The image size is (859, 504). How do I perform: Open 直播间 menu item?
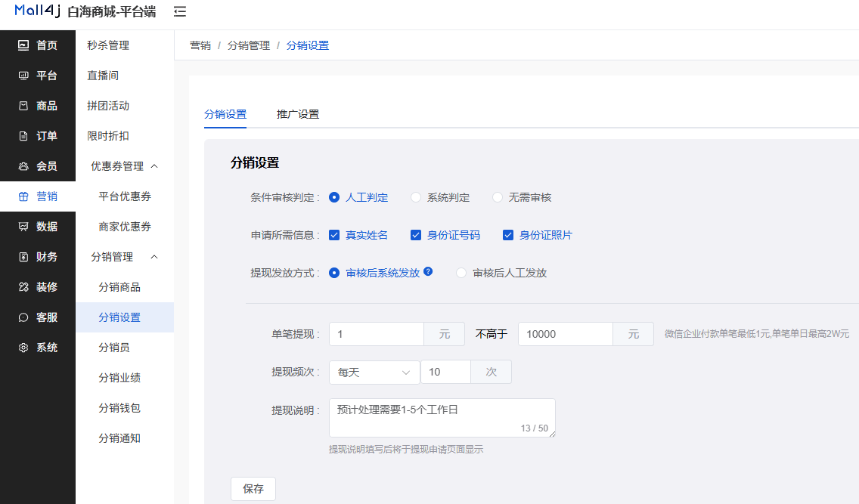[x=124, y=76]
